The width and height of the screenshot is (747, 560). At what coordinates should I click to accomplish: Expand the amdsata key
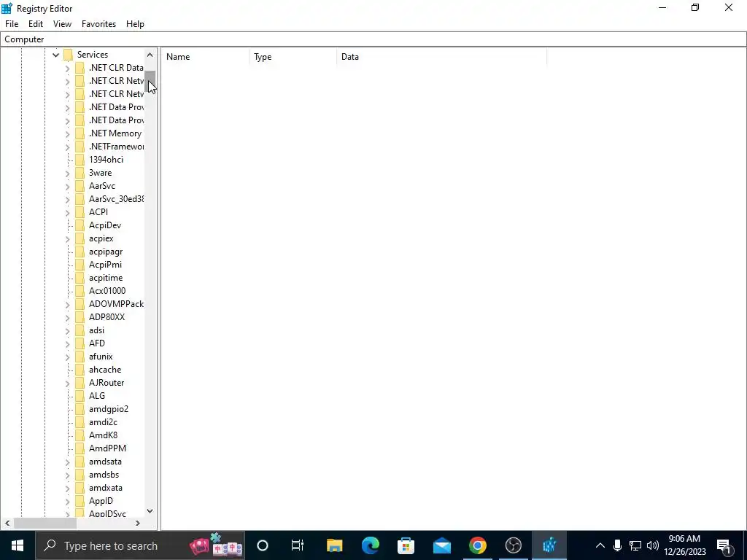[x=67, y=462]
